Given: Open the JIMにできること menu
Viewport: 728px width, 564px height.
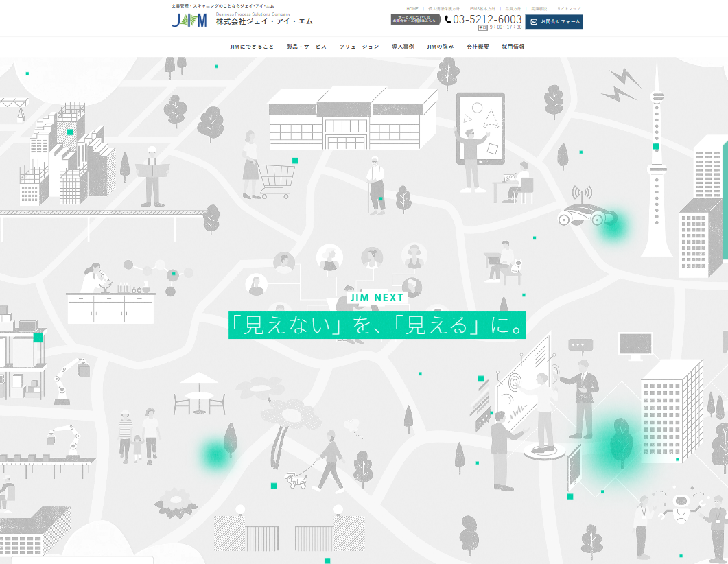Looking at the screenshot, I should coord(252,47).
